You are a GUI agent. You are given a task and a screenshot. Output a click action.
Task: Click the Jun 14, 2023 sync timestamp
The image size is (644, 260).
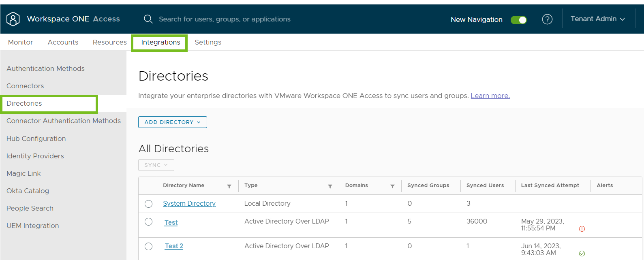pyautogui.click(x=541, y=249)
